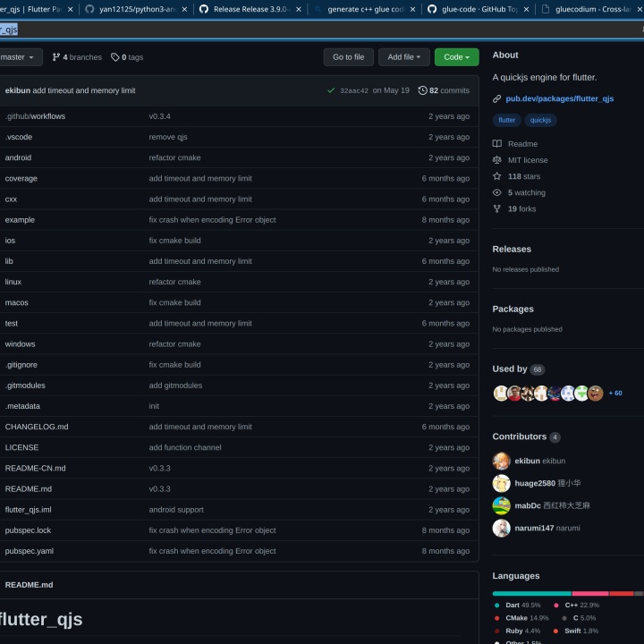The height and width of the screenshot is (644, 644).
Task: Click the green commit status checkmark
Action: click(x=331, y=90)
